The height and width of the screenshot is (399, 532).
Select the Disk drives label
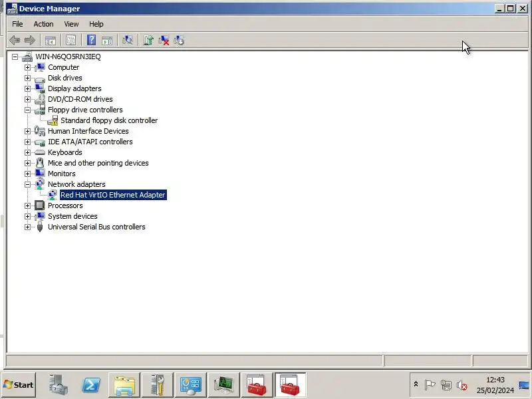[x=65, y=78]
